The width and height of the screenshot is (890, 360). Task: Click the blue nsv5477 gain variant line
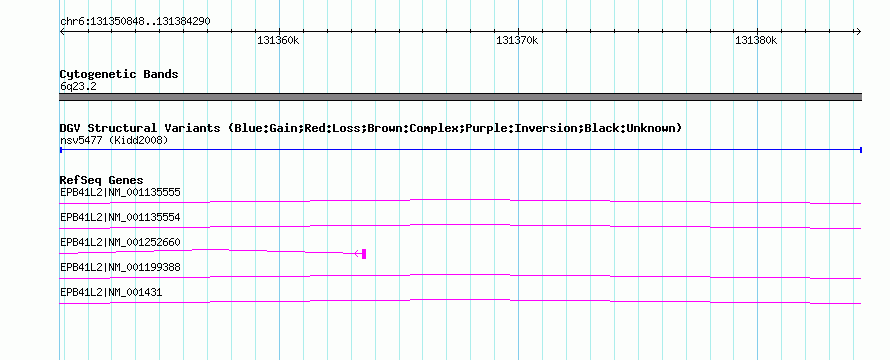point(460,150)
